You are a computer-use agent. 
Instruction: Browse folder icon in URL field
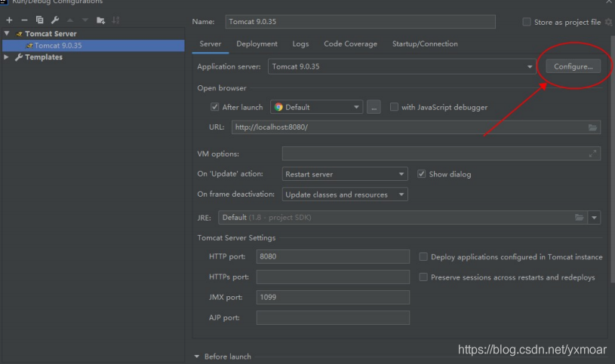pos(592,127)
